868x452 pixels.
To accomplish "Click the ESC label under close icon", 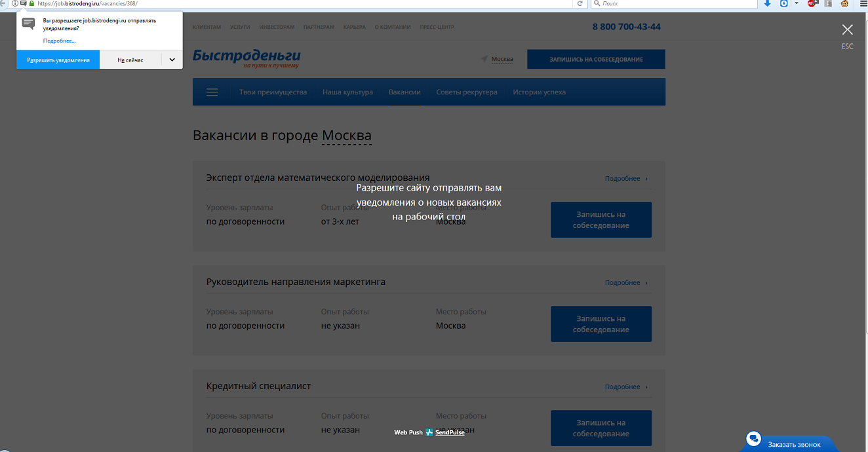I will 848,47.
